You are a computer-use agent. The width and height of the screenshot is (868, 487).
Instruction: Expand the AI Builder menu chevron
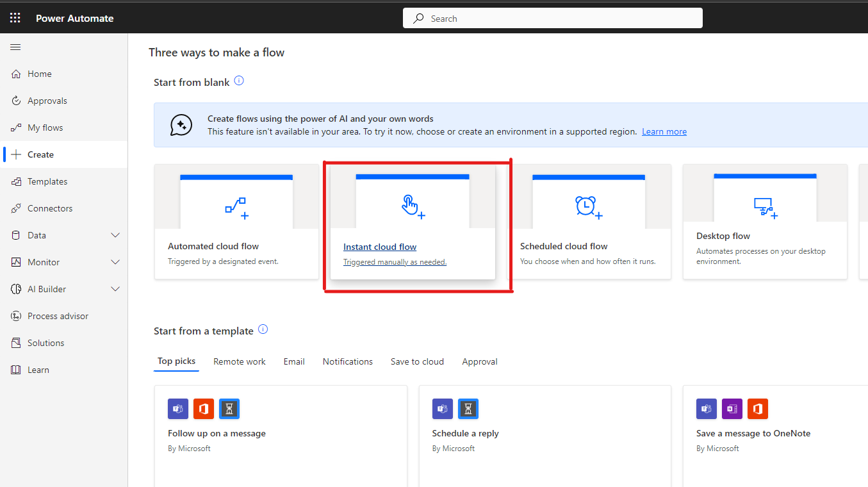[115, 289]
